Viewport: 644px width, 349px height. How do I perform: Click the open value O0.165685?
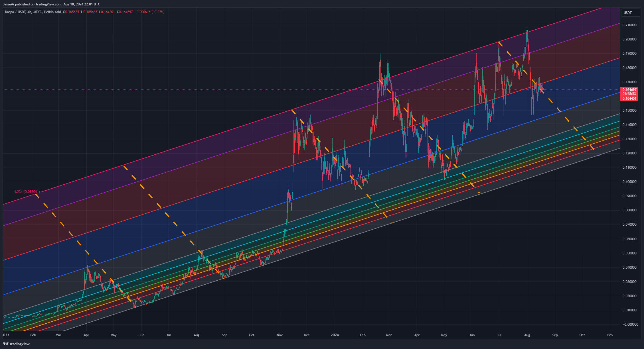71,12
